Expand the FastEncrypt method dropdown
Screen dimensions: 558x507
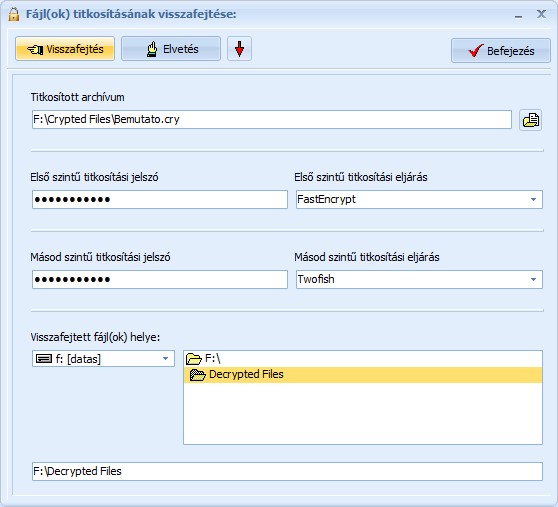click(533, 199)
